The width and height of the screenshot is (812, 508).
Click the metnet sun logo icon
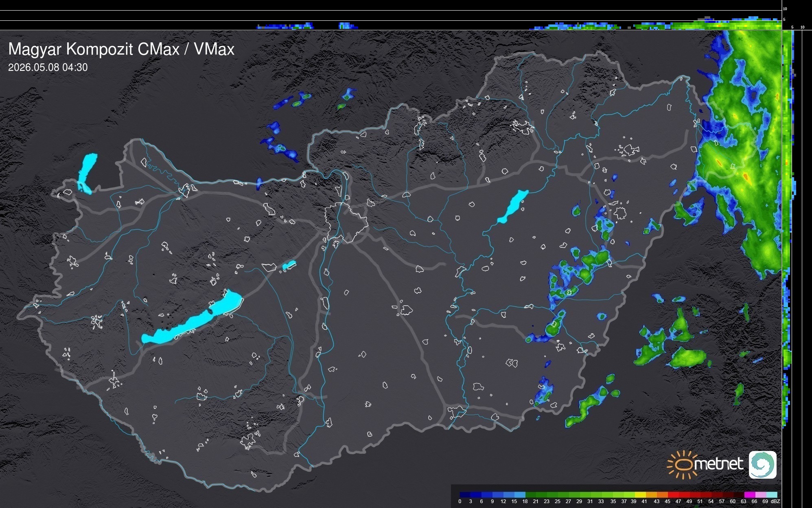680,464
